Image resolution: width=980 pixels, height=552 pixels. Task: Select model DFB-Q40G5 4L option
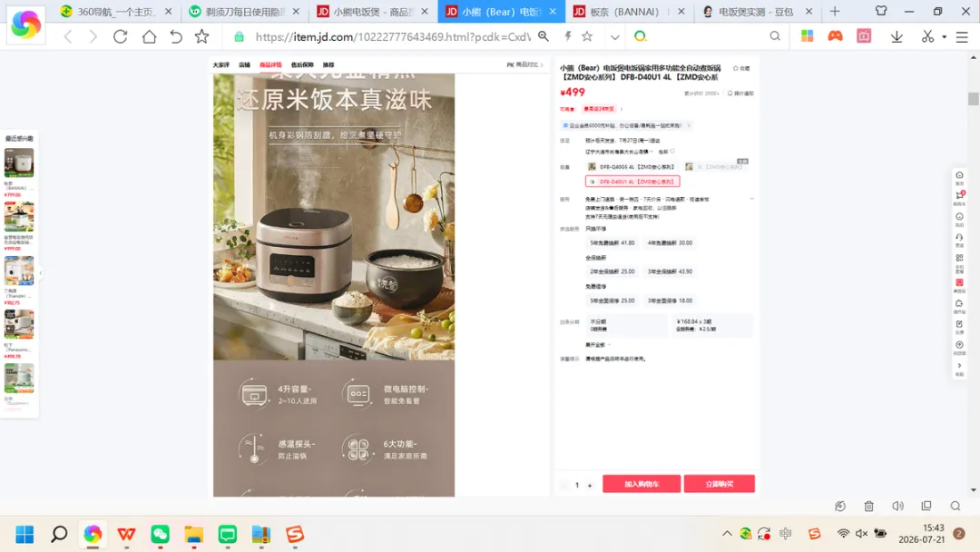tap(632, 167)
